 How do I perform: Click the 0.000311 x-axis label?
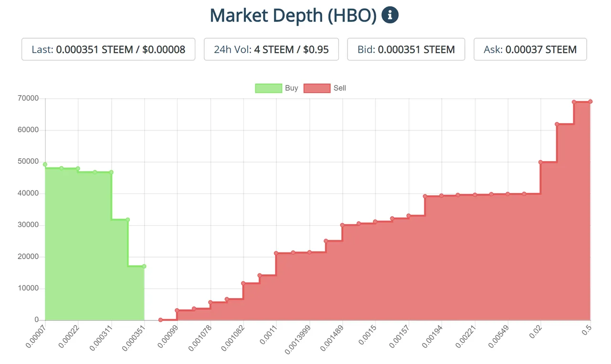[100, 337]
